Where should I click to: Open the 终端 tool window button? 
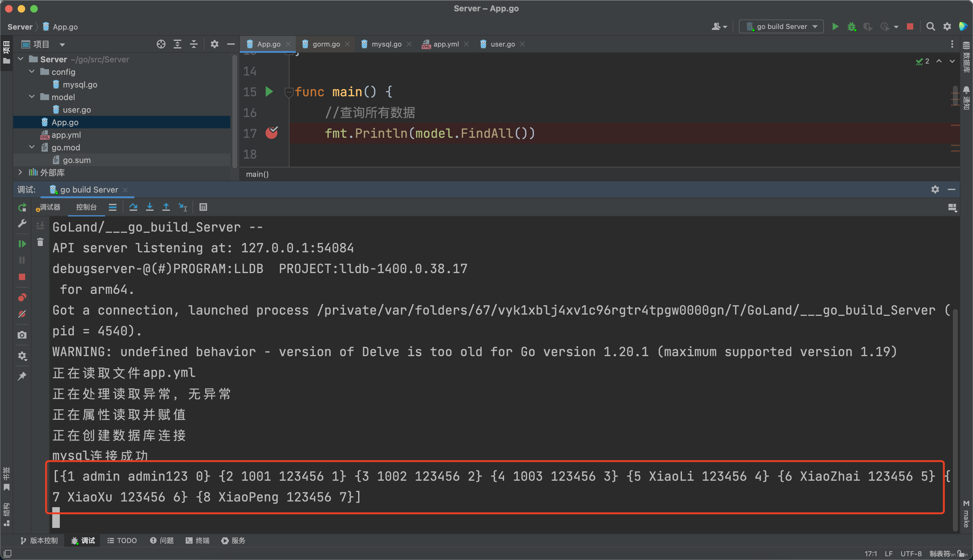[198, 540]
